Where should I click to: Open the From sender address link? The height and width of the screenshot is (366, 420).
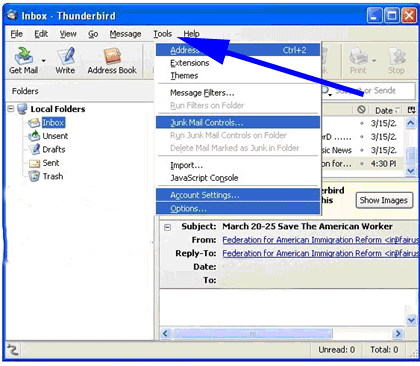(x=320, y=240)
